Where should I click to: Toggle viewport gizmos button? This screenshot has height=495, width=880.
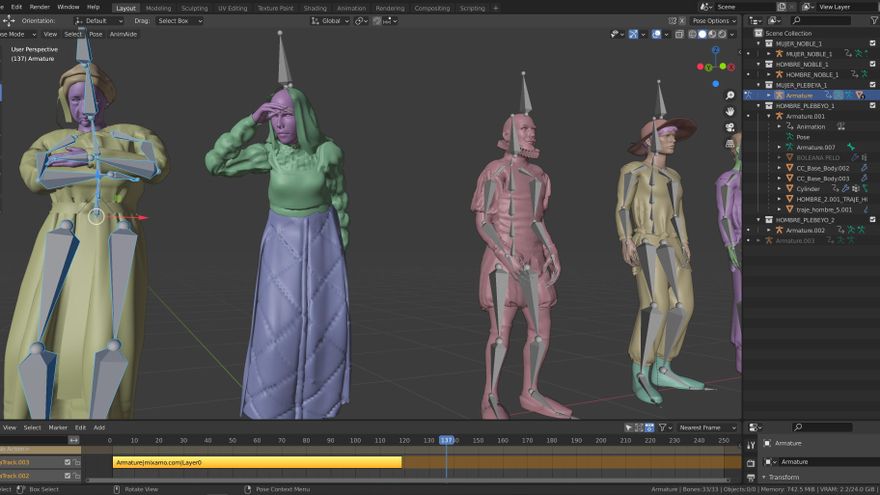click(x=633, y=34)
